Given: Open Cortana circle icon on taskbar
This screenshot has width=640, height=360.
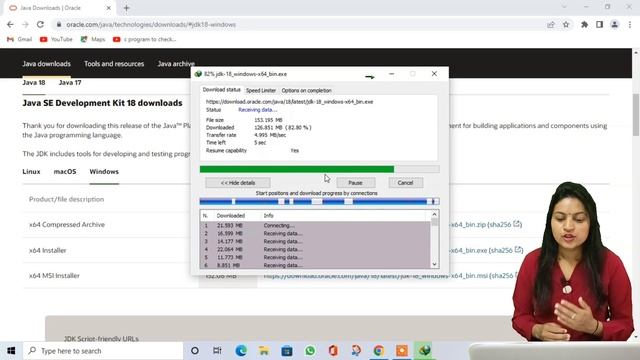Looking at the screenshot, I should [x=195, y=351].
